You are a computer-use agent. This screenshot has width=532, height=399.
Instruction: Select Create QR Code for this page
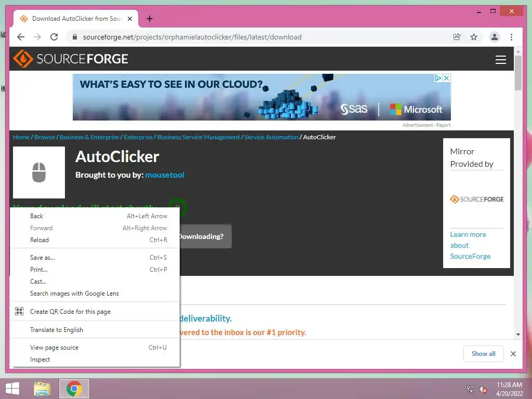[x=95, y=312]
